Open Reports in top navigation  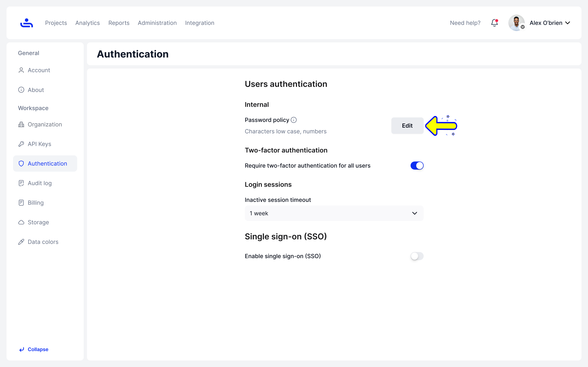(x=119, y=23)
